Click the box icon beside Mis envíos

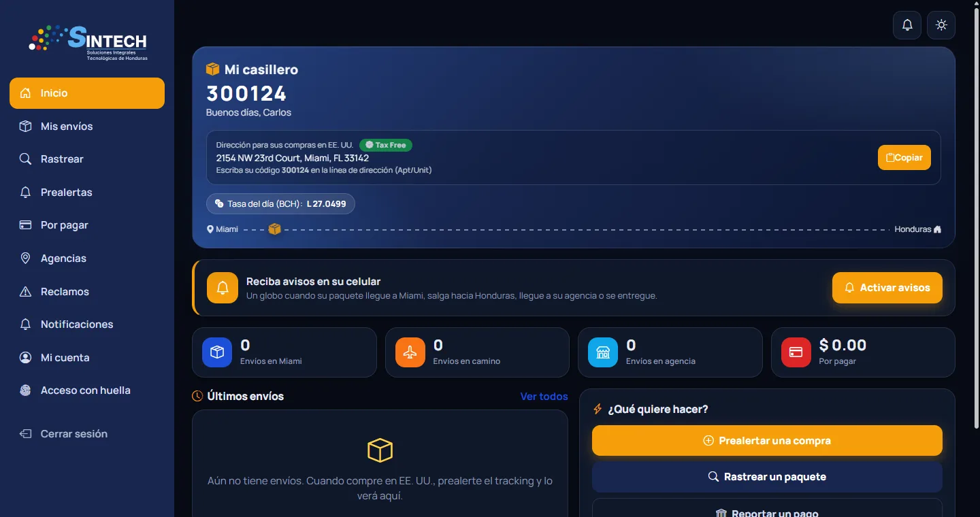(25, 127)
